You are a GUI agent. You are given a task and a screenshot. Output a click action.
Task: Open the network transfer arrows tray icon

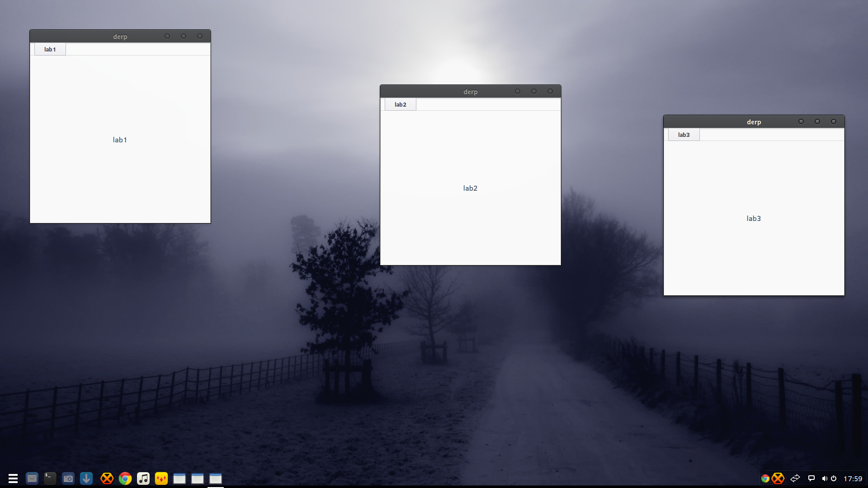795,478
